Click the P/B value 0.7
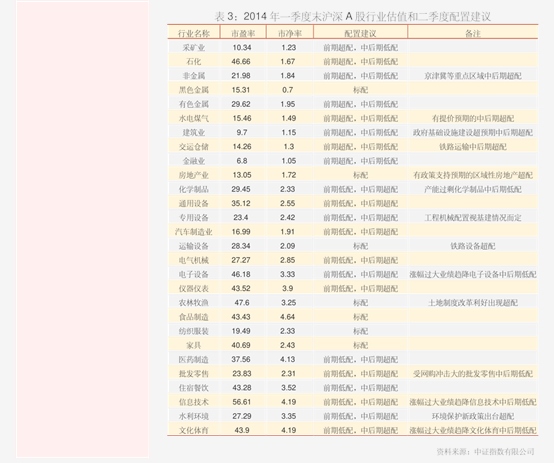The image size is (554, 463). (x=288, y=90)
